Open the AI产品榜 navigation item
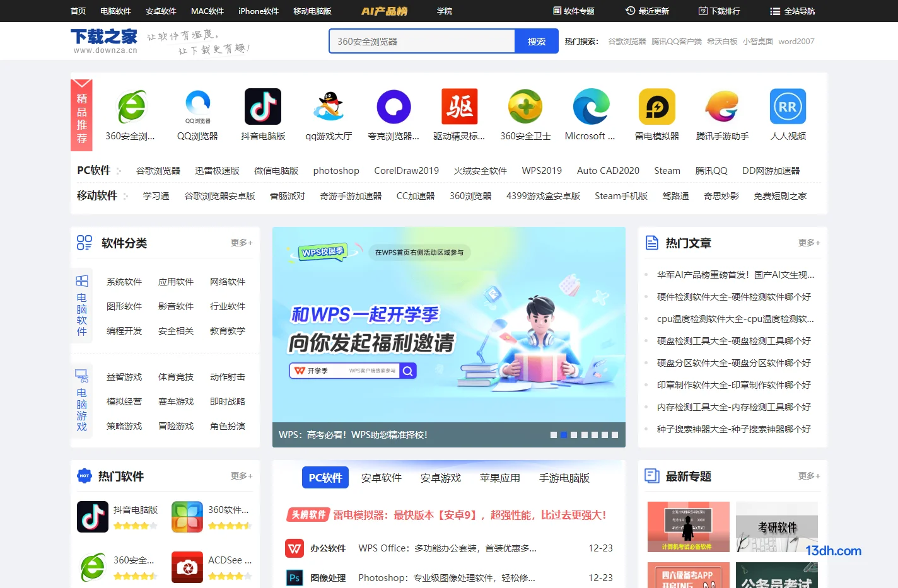This screenshot has width=898, height=588. tap(385, 11)
